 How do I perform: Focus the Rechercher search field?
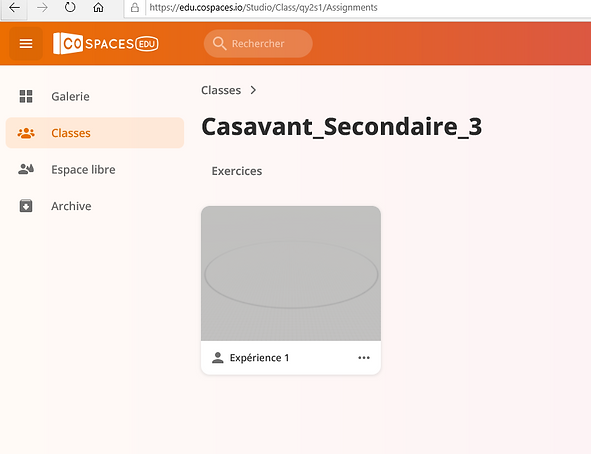(258, 44)
